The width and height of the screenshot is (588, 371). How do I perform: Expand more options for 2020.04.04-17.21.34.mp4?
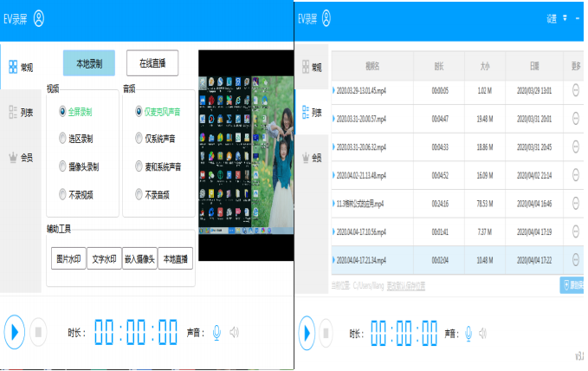pyautogui.click(x=577, y=258)
